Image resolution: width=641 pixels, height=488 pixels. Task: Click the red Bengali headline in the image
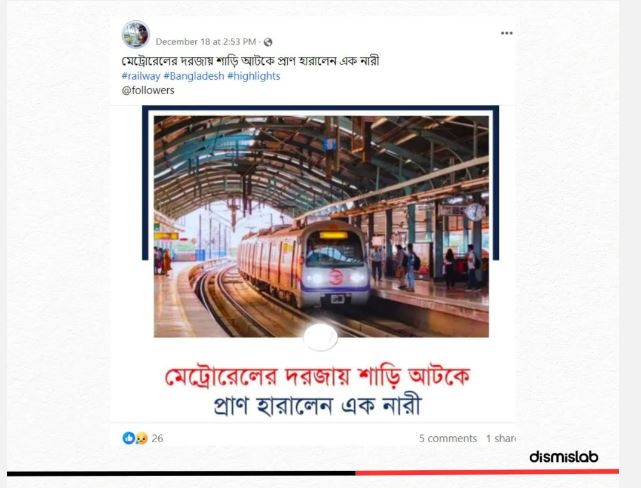point(317,377)
